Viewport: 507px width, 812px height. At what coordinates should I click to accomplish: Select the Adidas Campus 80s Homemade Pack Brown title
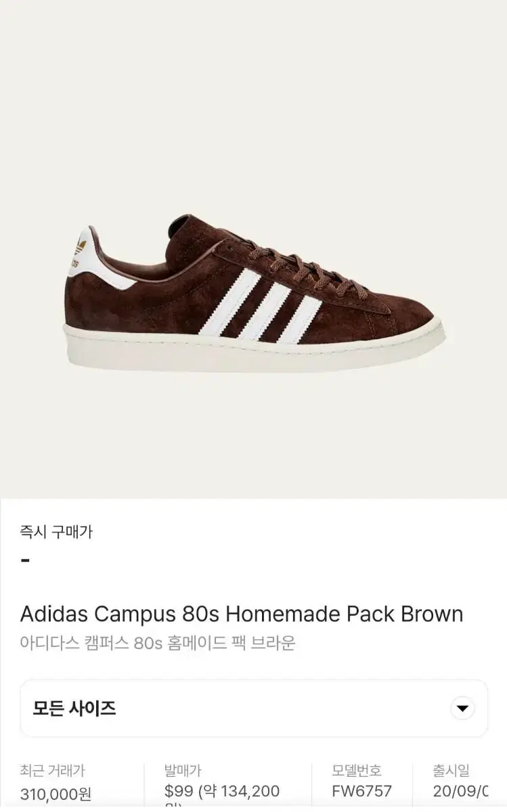pyautogui.click(x=242, y=614)
